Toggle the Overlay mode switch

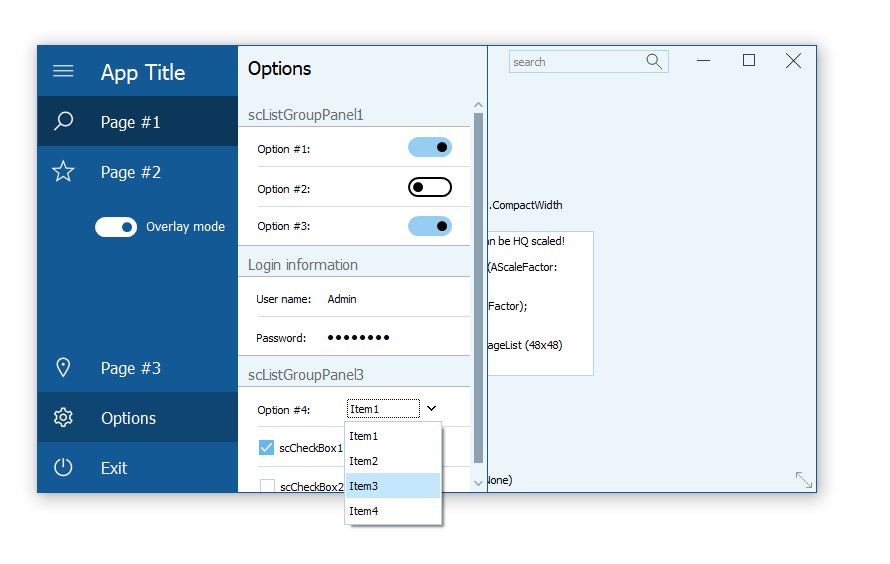coord(116,227)
